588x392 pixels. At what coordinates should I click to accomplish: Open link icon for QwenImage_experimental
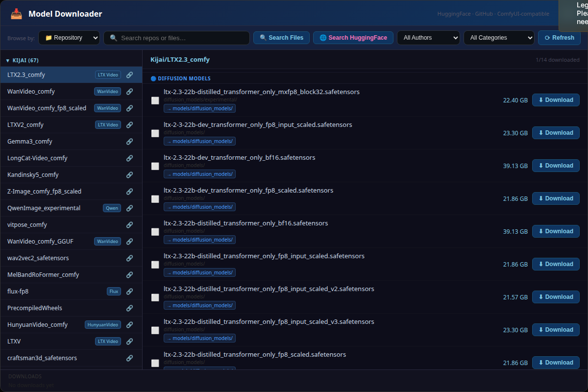129,208
